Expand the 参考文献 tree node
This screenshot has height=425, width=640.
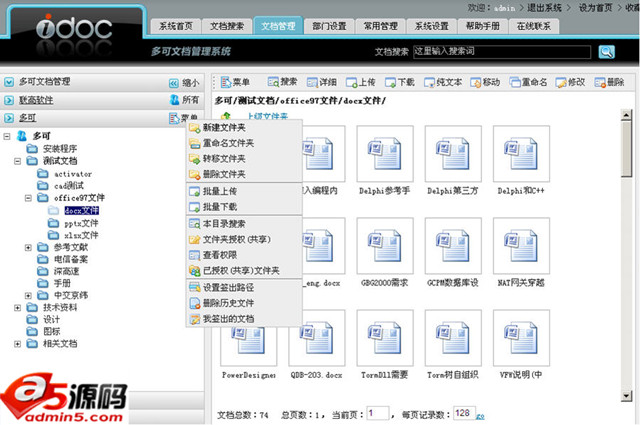coord(28,247)
